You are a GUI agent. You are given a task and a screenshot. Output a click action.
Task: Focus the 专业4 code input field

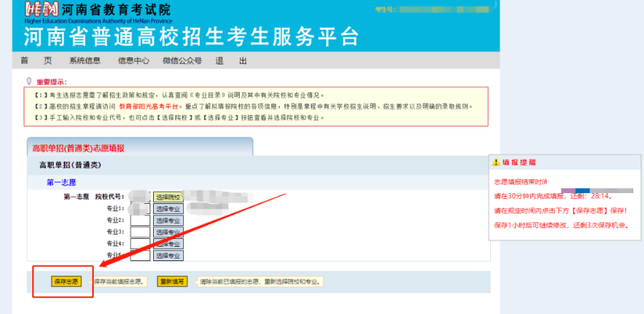[140, 243]
